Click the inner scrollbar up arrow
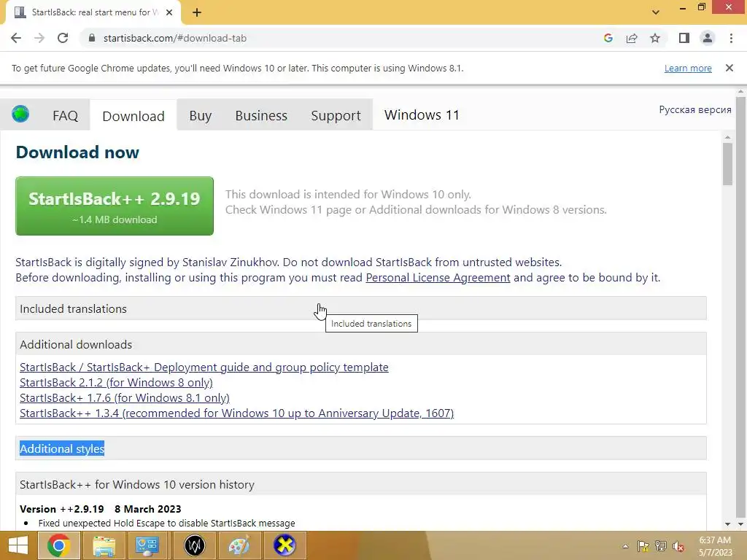The image size is (747, 560). [727, 137]
